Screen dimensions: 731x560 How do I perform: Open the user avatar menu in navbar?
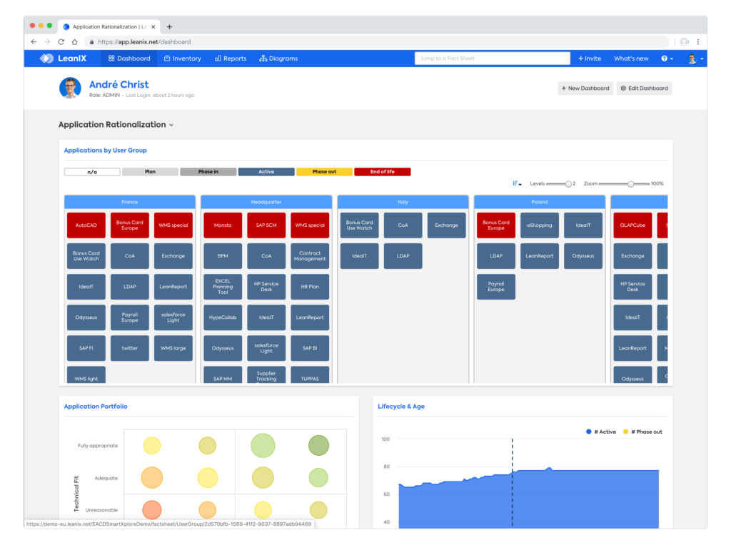pyautogui.click(x=695, y=58)
